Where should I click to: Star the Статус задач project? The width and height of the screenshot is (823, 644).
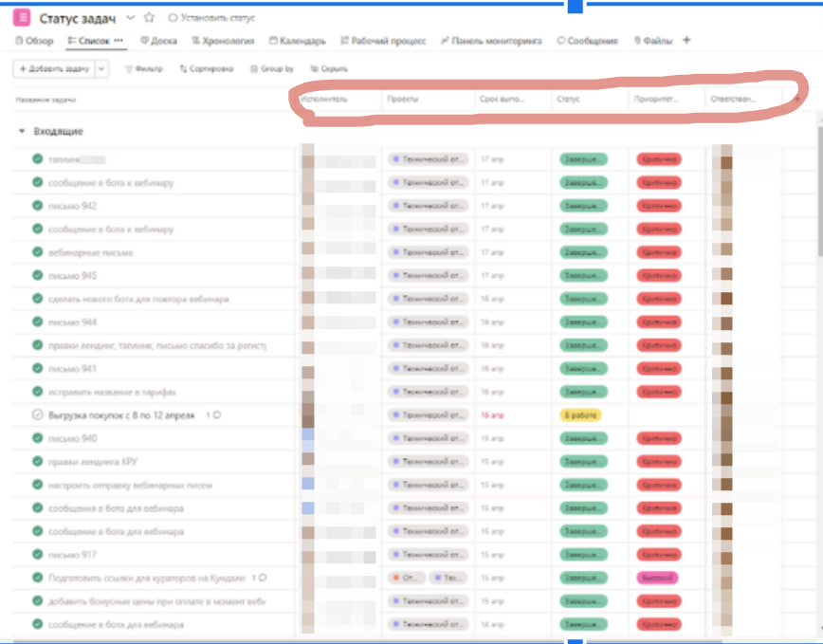[149, 18]
